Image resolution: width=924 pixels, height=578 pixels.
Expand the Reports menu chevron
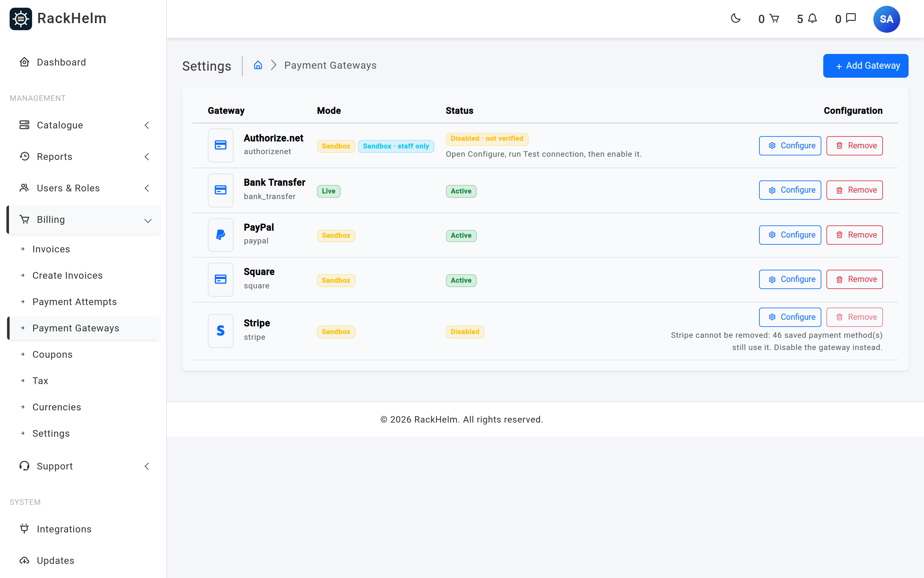(147, 157)
